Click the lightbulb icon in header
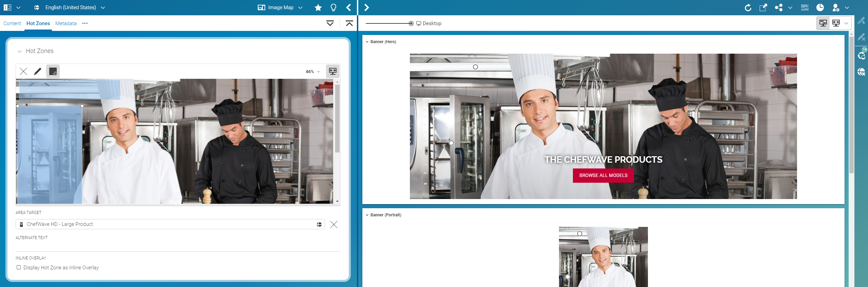 (x=333, y=7)
